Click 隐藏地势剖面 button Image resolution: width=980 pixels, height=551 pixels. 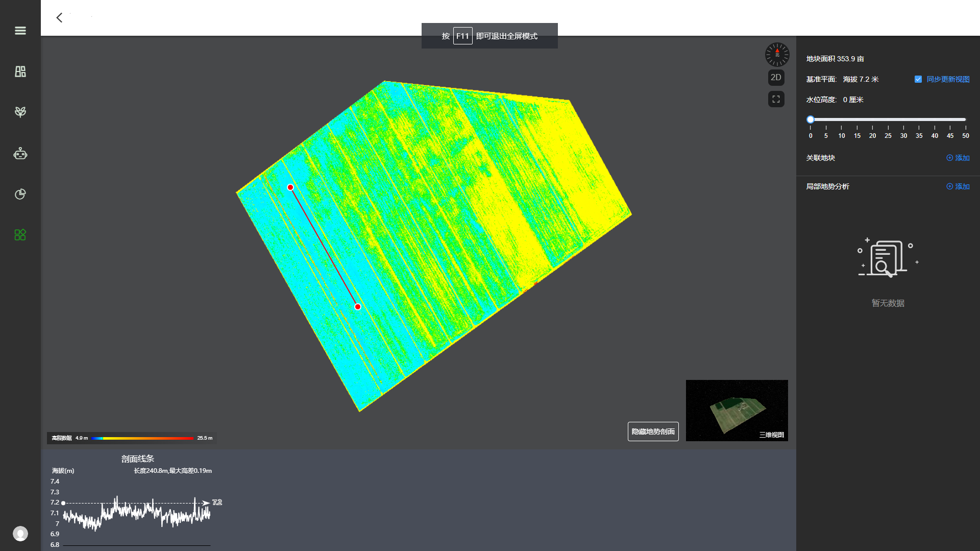pos(653,432)
